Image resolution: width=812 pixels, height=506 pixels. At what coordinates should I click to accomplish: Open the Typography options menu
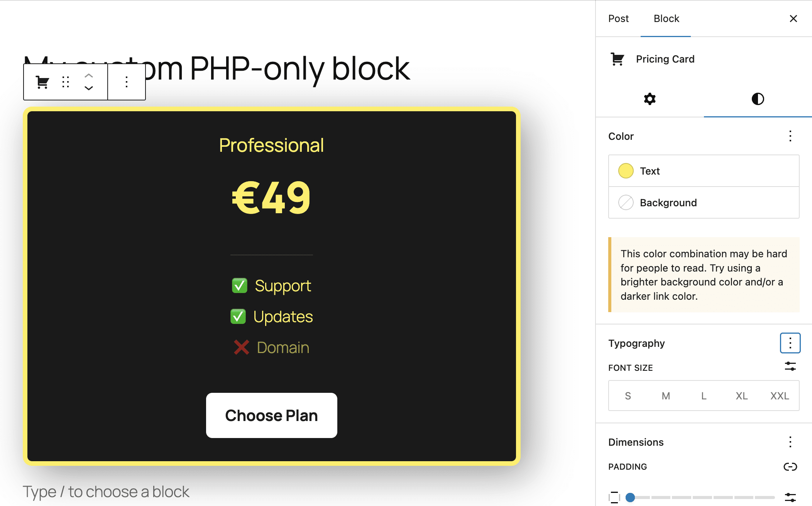click(x=790, y=343)
